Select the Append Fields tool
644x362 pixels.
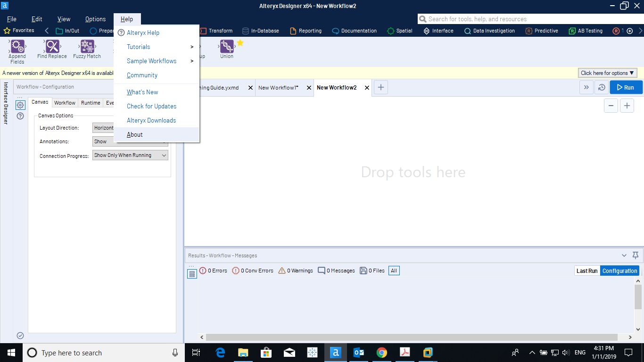click(17, 49)
